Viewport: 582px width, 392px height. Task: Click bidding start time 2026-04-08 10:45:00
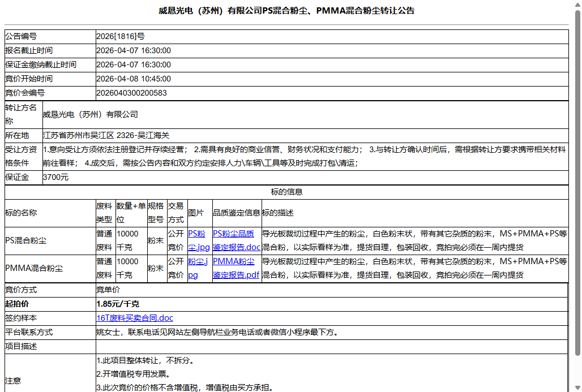(134, 79)
